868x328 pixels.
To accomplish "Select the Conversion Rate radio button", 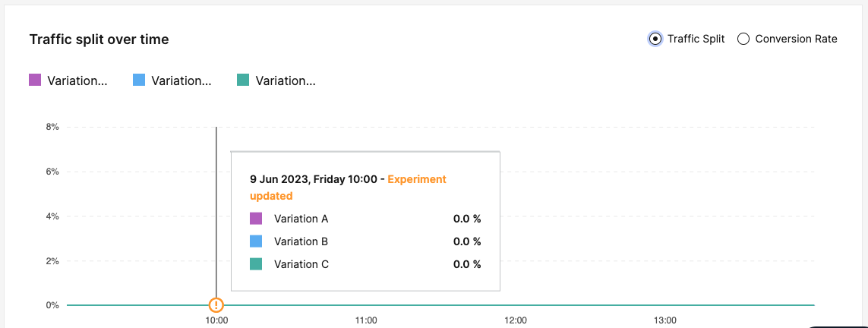I will pyautogui.click(x=743, y=39).
